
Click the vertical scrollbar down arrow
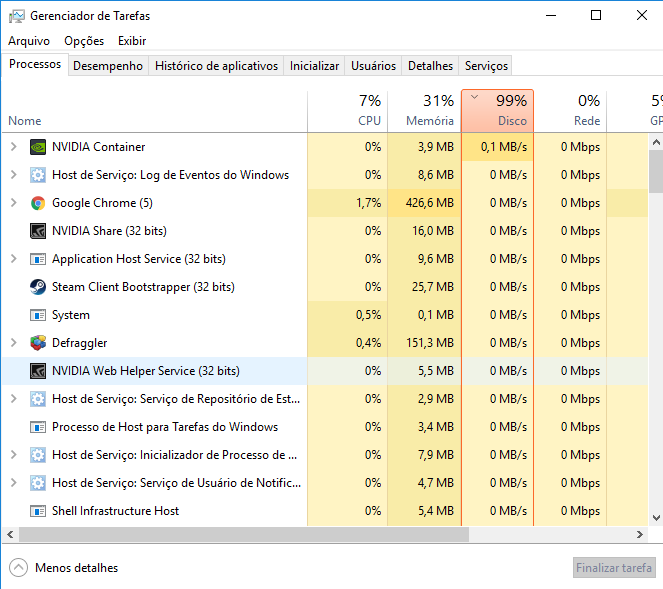(656, 518)
